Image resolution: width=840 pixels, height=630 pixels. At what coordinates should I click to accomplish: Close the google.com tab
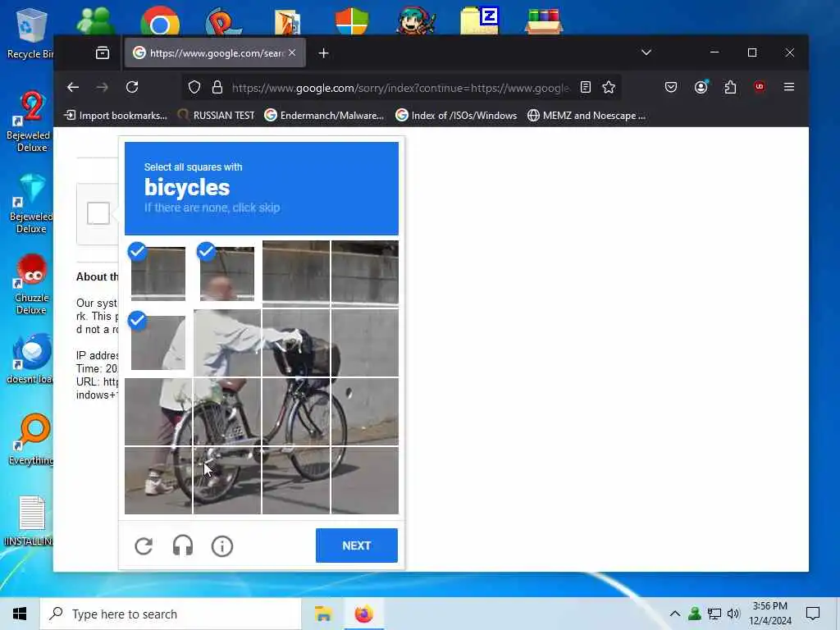(292, 52)
